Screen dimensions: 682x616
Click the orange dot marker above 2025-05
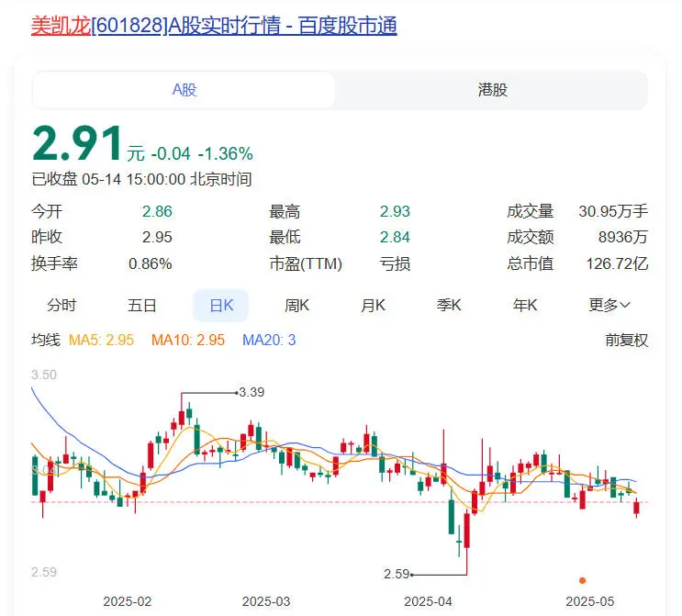coord(582,580)
